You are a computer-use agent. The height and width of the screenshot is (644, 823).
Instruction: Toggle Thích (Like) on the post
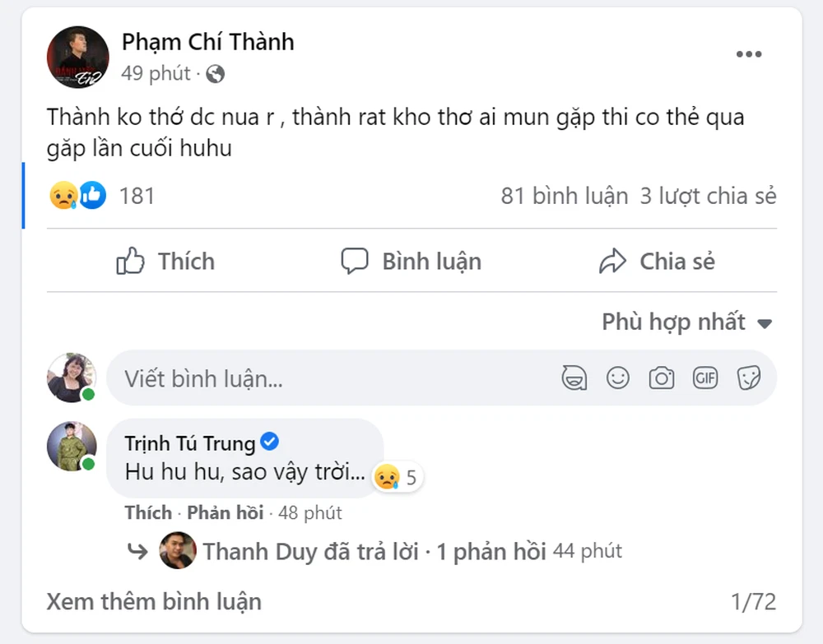[165, 262]
